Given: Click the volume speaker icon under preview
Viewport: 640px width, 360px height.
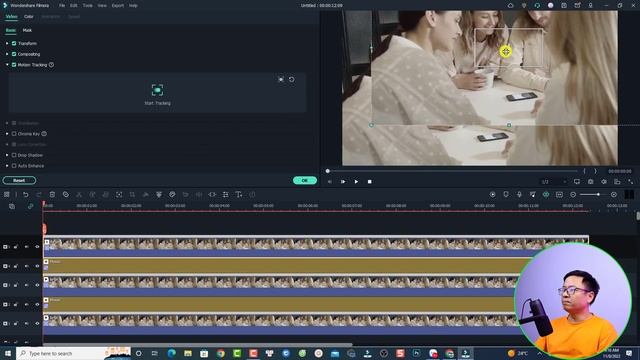Looking at the screenshot, I should tap(604, 182).
